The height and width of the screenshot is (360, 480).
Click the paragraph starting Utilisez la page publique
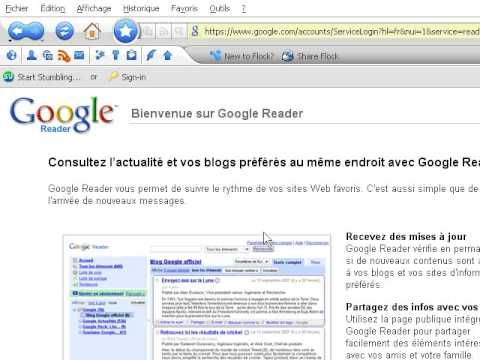(x=413, y=337)
